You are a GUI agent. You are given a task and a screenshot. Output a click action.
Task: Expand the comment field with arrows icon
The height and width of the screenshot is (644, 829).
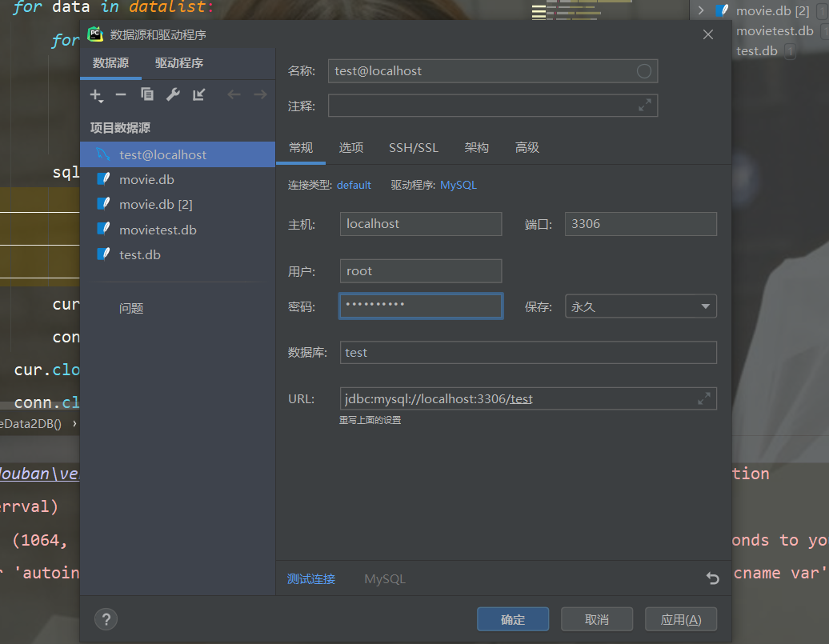(x=644, y=106)
